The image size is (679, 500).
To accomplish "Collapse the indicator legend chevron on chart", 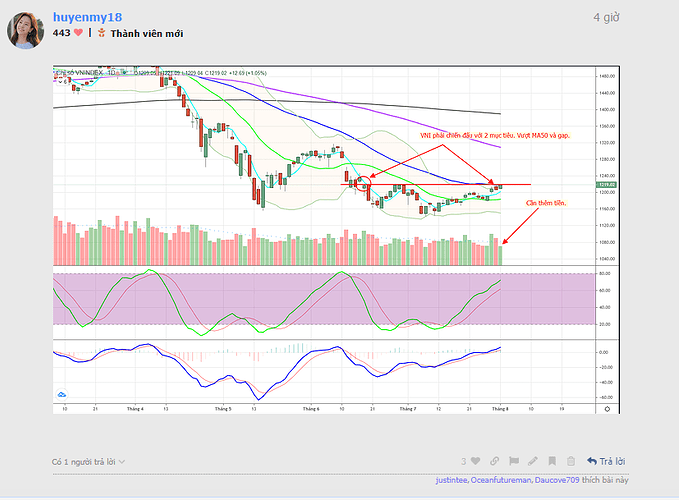I will [x=60, y=81].
